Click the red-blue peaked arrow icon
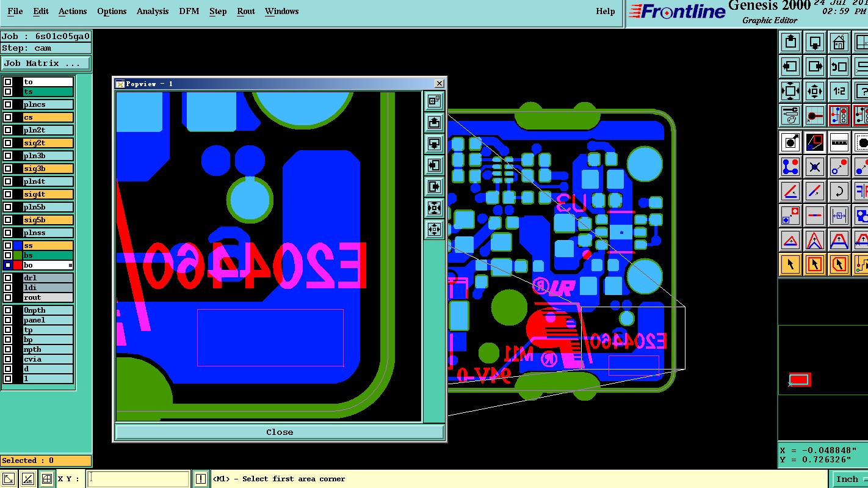 tap(815, 240)
